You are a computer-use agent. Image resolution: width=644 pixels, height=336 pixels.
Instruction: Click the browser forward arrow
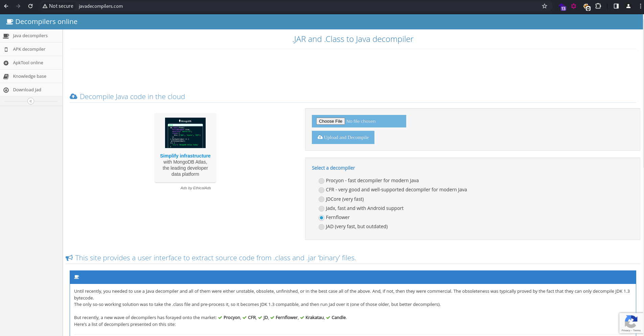point(18,6)
